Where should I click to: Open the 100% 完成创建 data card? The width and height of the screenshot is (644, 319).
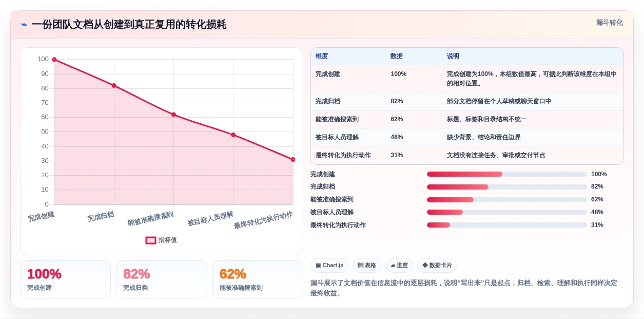coord(65,279)
